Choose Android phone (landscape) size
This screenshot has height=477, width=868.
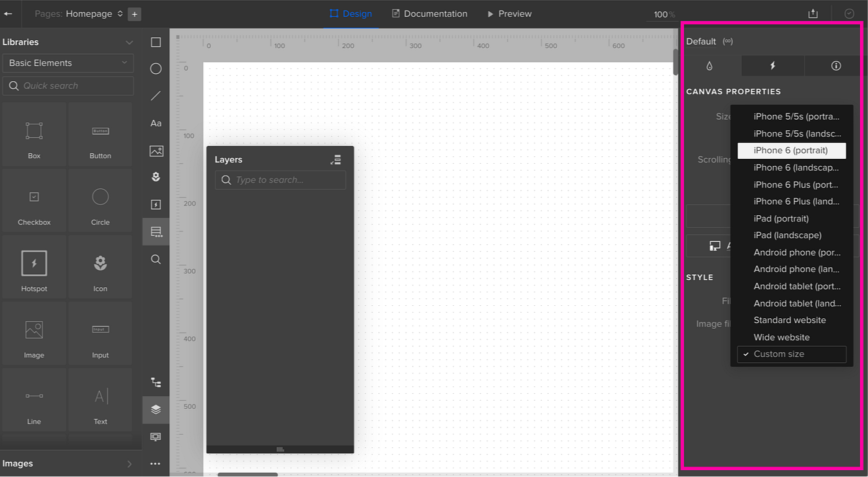point(792,269)
